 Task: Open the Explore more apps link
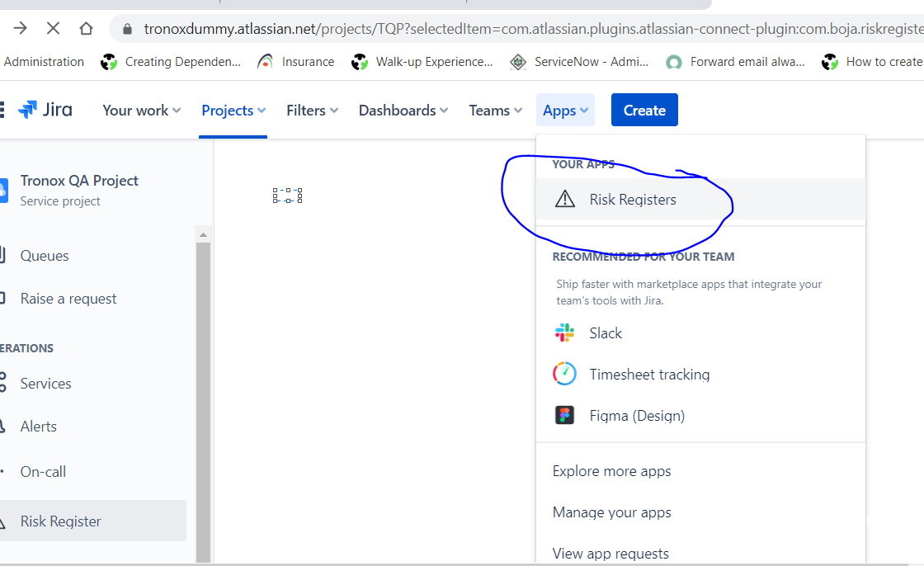(x=611, y=470)
